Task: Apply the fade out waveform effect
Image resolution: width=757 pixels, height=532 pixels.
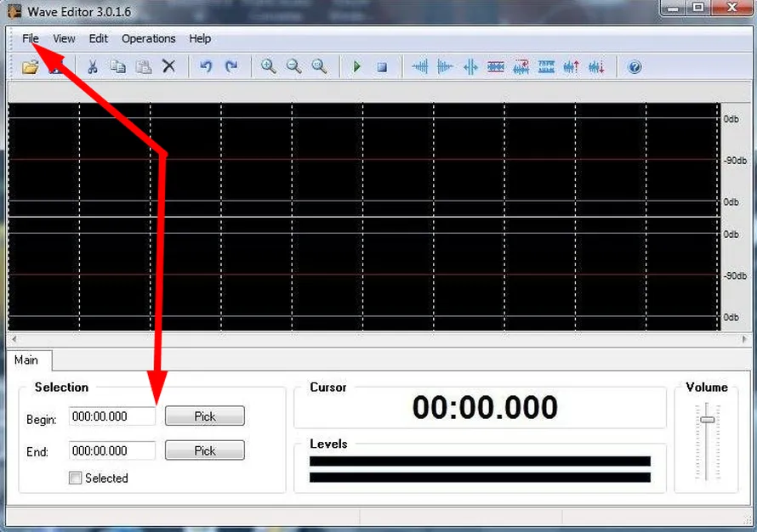Action: click(445, 66)
